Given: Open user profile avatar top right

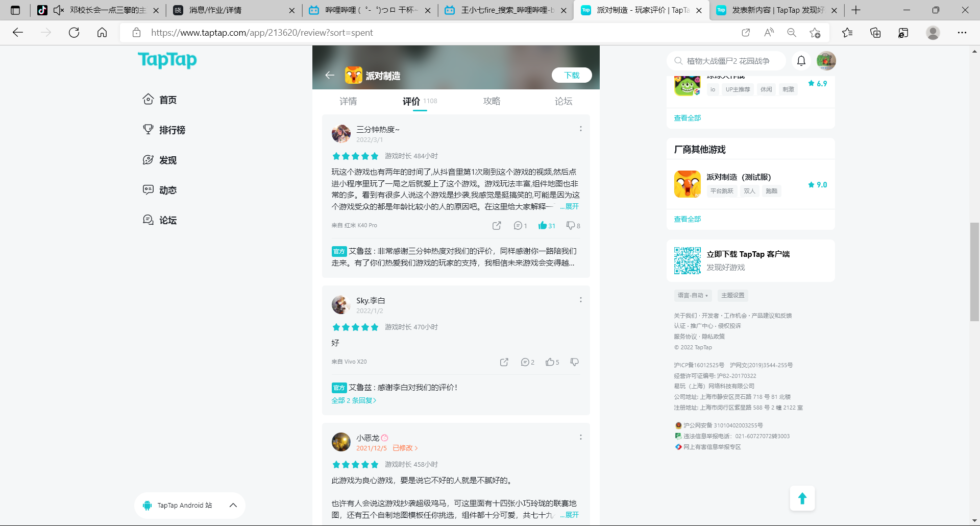Looking at the screenshot, I should [x=826, y=61].
